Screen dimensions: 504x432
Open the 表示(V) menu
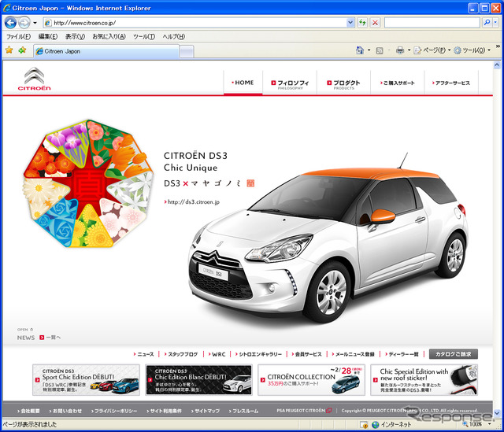pyautogui.click(x=76, y=37)
